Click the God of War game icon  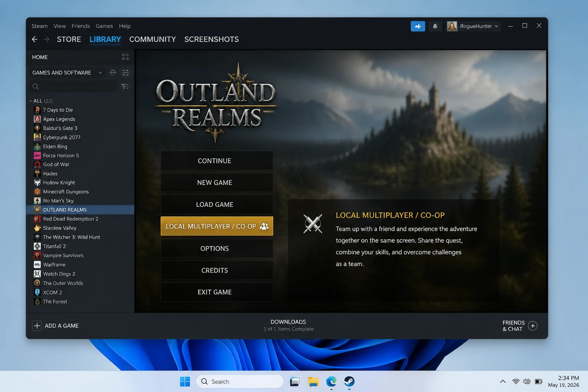(37, 164)
